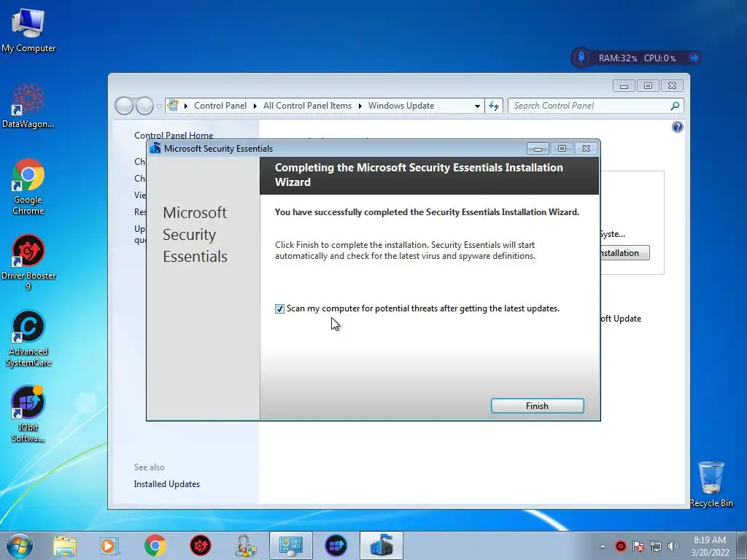Click the red IObit tray icon
Screen dimensions: 747x560
[x=620, y=546]
